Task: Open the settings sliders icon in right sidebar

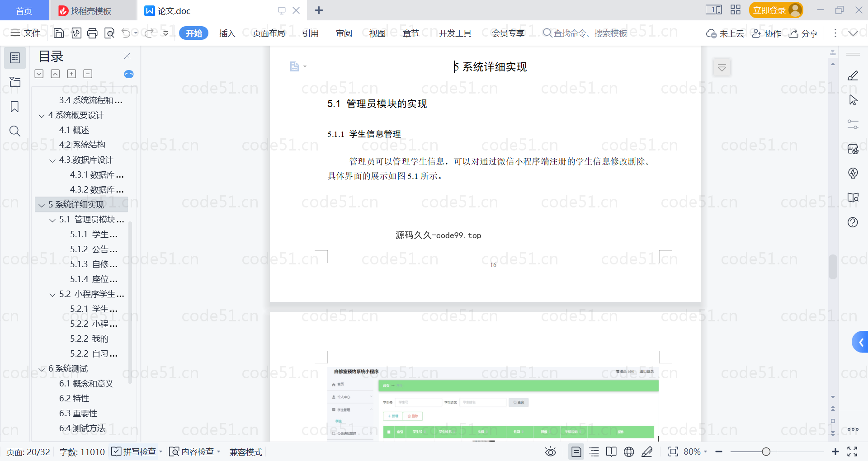Action: tap(853, 124)
